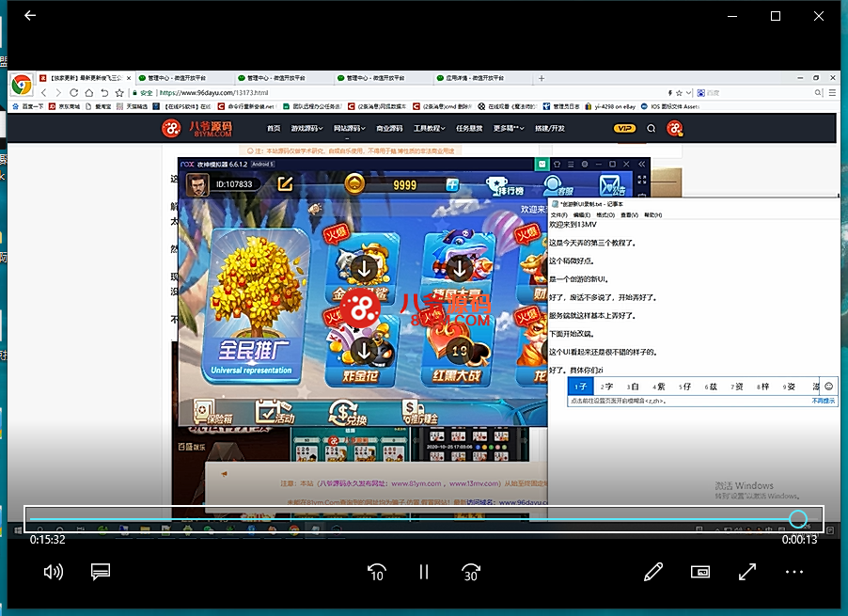Screen dimensions: 848x616
Task: Open the three-dot more options menu
Action: [x=794, y=571]
